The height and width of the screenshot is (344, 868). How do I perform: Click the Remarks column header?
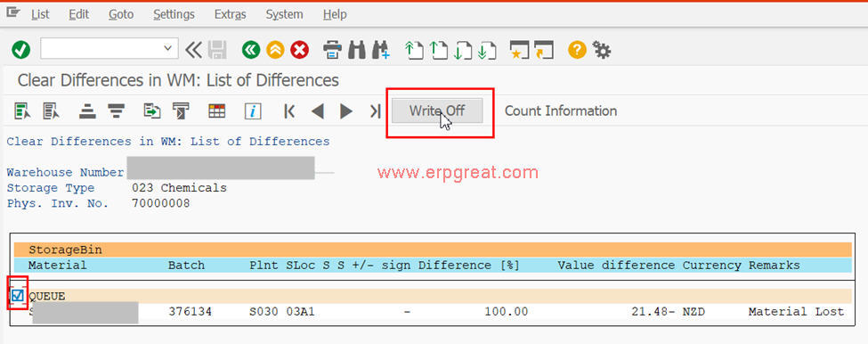tap(774, 266)
